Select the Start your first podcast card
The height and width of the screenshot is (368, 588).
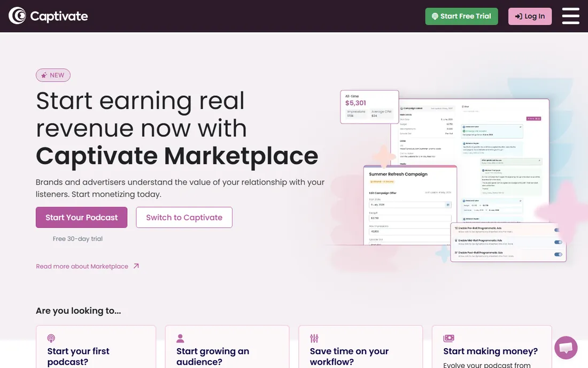click(x=96, y=347)
